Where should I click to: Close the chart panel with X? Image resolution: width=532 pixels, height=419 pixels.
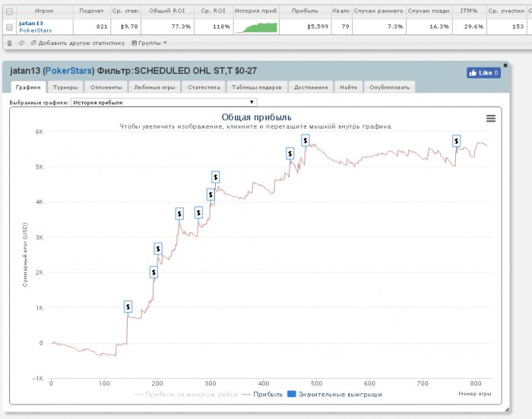point(505,65)
